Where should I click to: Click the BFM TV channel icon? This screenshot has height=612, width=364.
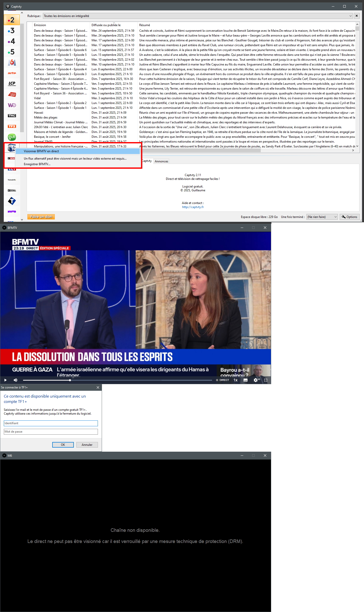(x=12, y=147)
